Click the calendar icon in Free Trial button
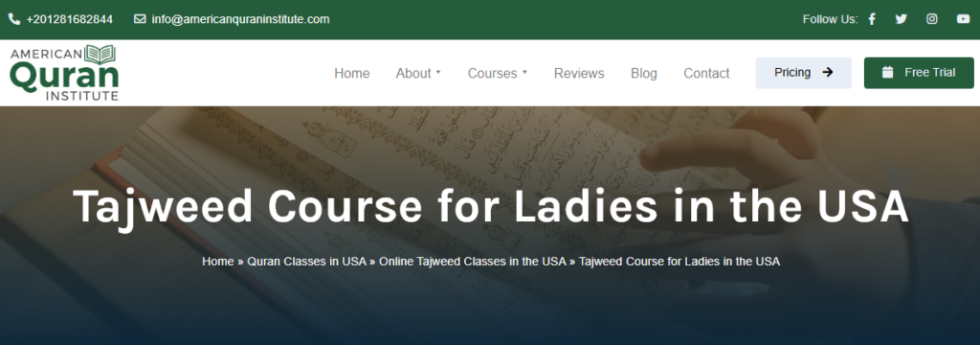980x345 pixels. click(x=887, y=73)
